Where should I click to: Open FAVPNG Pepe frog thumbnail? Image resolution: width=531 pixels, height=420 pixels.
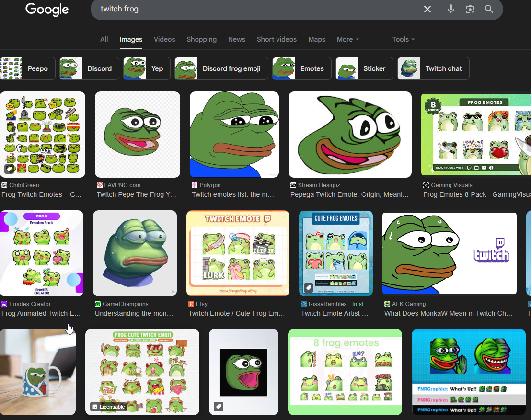tap(138, 135)
